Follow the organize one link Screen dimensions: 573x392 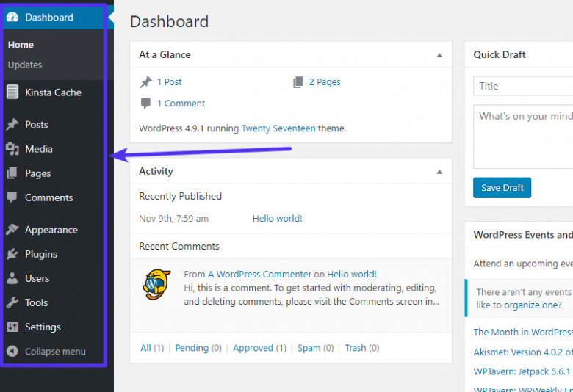click(533, 305)
